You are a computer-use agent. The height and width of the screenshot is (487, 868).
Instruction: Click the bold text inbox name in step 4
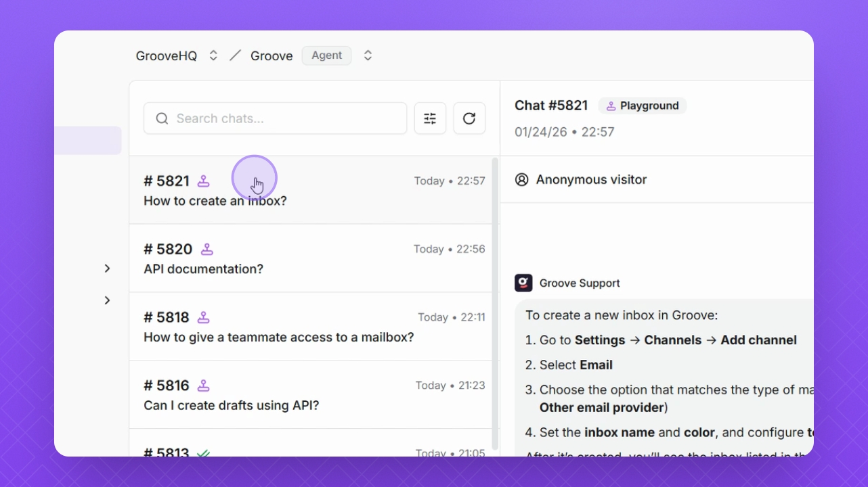click(620, 433)
